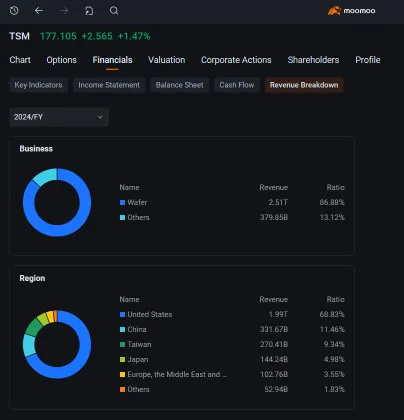Click the refresh page icon
This screenshot has height=420, width=404.
[89, 11]
